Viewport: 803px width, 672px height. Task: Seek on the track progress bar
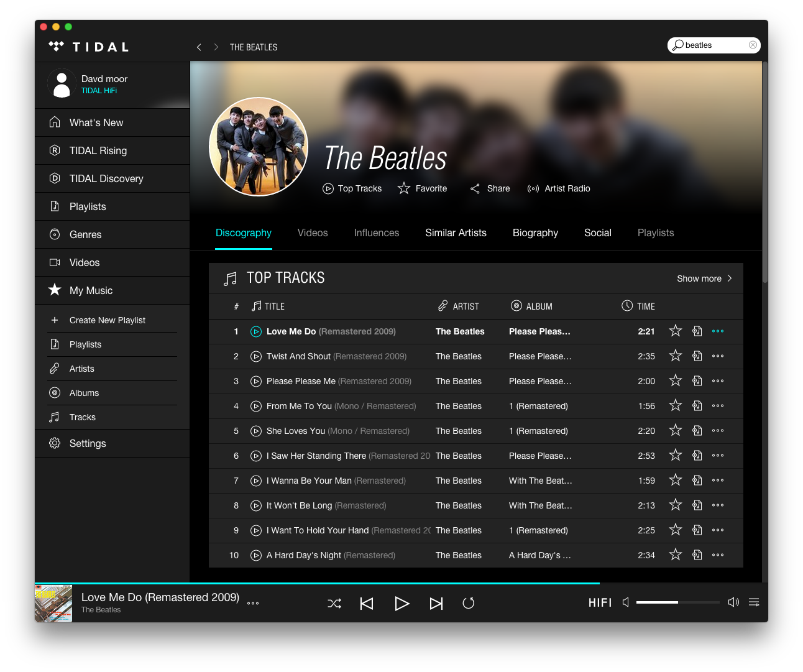click(x=401, y=583)
